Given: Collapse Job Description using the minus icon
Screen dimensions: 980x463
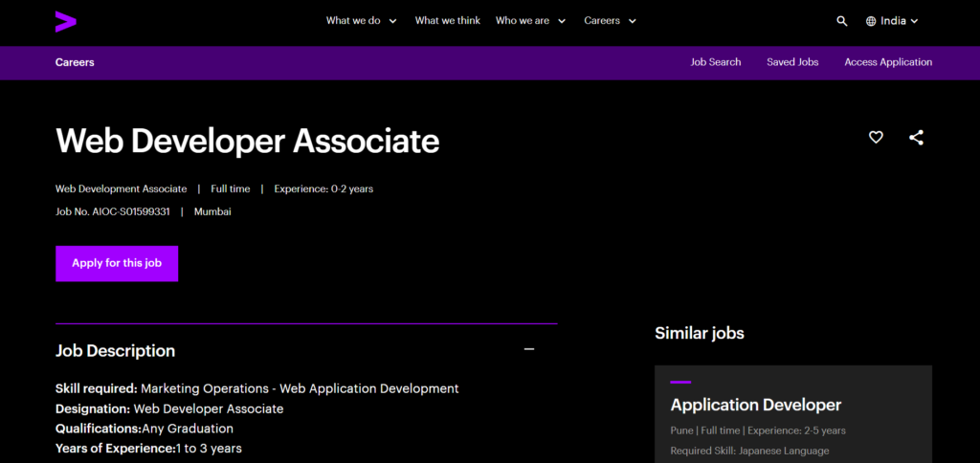Looking at the screenshot, I should pyautogui.click(x=529, y=350).
